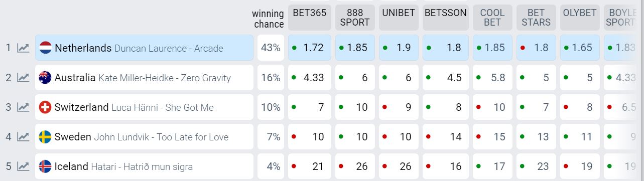Image resolution: width=644 pixels, height=181 pixels.
Task: Open the trend chart icon for Sweden
Action: point(23,137)
